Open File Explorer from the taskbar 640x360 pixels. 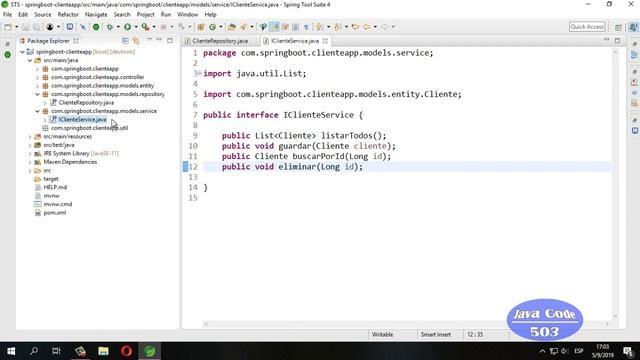[x=103, y=351]
